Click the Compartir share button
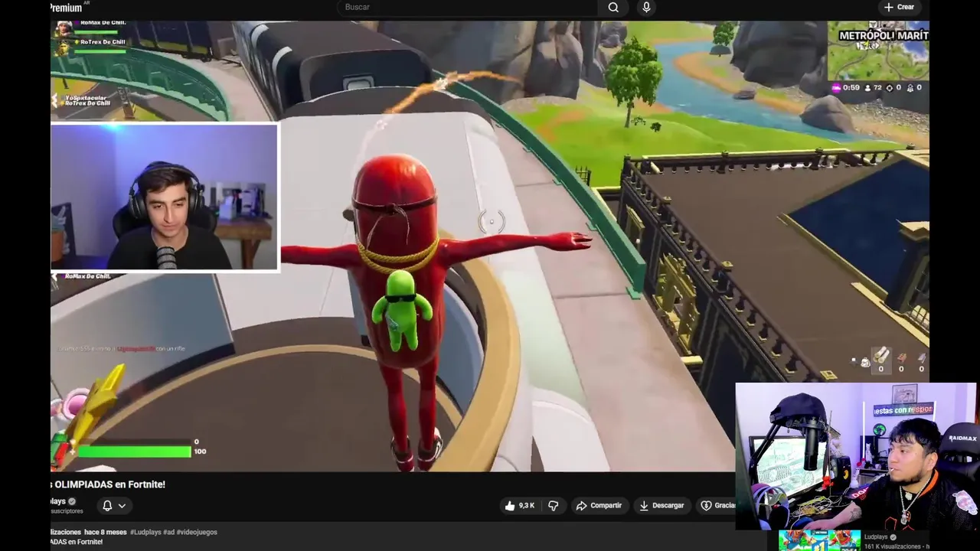The image size is (980, 551). (x=599, y=505)
